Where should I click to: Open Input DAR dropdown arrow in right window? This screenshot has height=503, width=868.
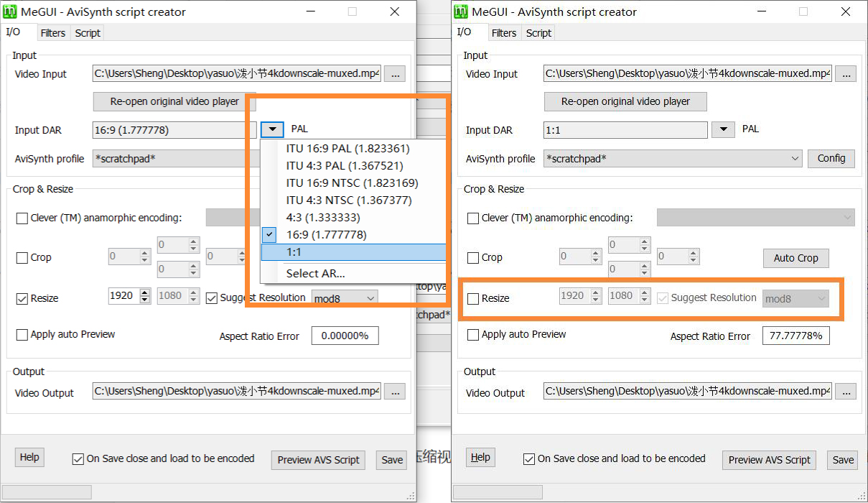(723, 129)
